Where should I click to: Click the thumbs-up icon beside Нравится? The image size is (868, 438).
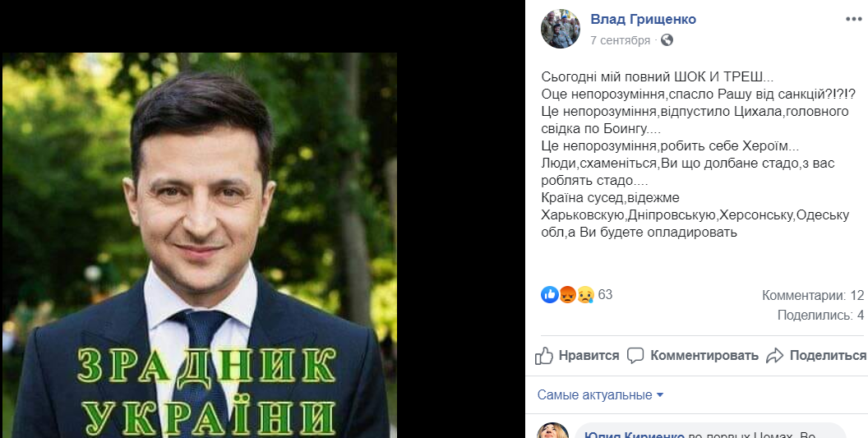544,356
